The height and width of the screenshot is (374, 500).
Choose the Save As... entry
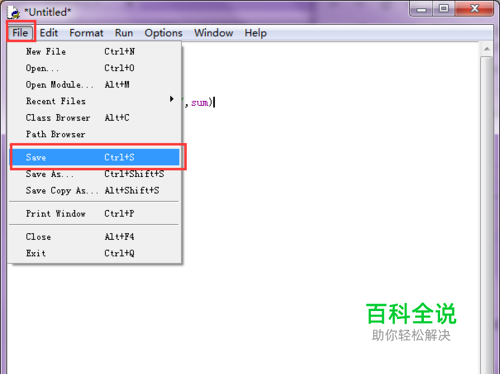(95, 174)
